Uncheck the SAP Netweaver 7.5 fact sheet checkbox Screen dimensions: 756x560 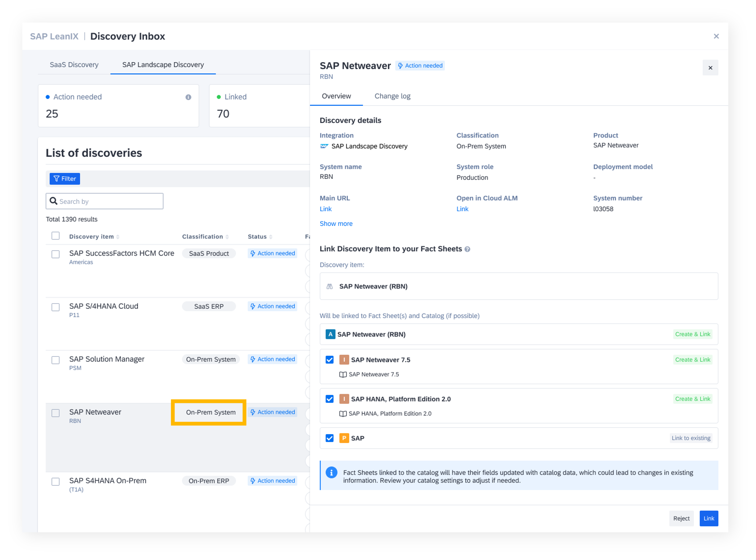click(329, 360)
